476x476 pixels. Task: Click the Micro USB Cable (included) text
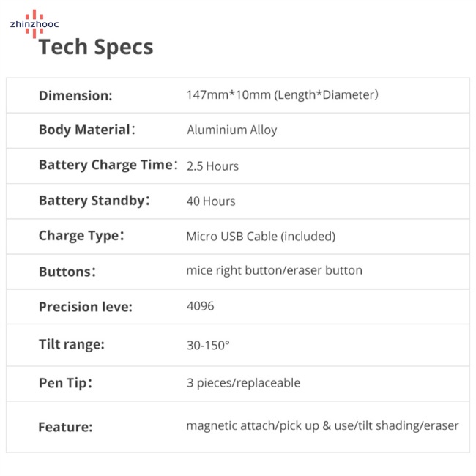pos(261,237)
